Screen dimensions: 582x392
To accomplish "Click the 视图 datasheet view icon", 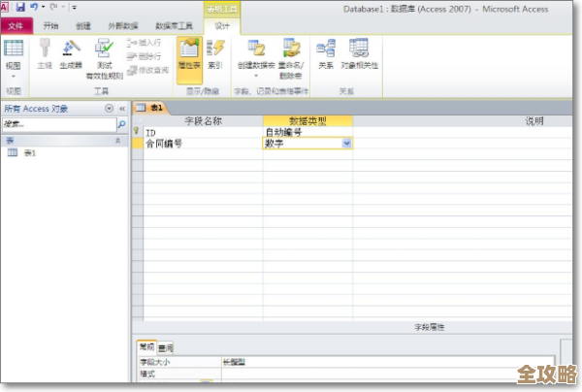I will point(14,49).
